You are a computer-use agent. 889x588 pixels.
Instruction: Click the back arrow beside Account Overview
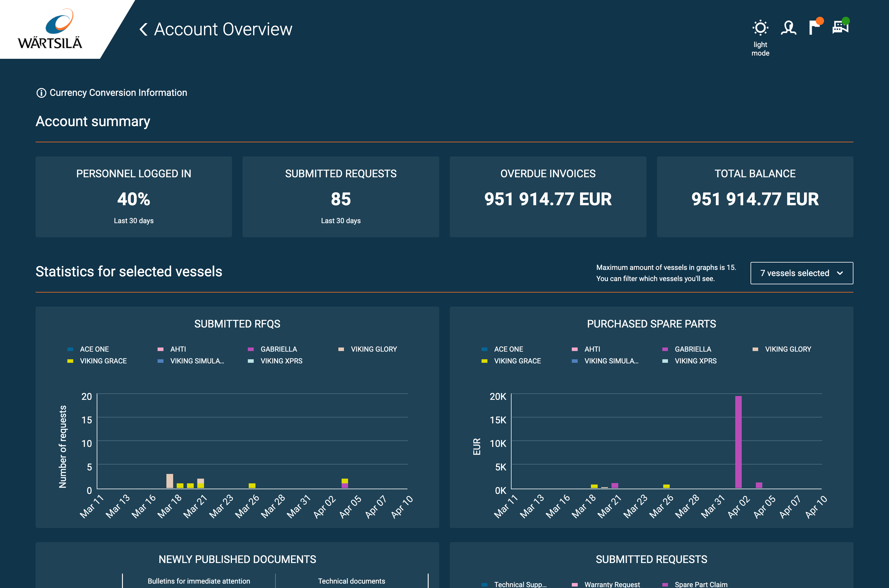pos(143,29)
